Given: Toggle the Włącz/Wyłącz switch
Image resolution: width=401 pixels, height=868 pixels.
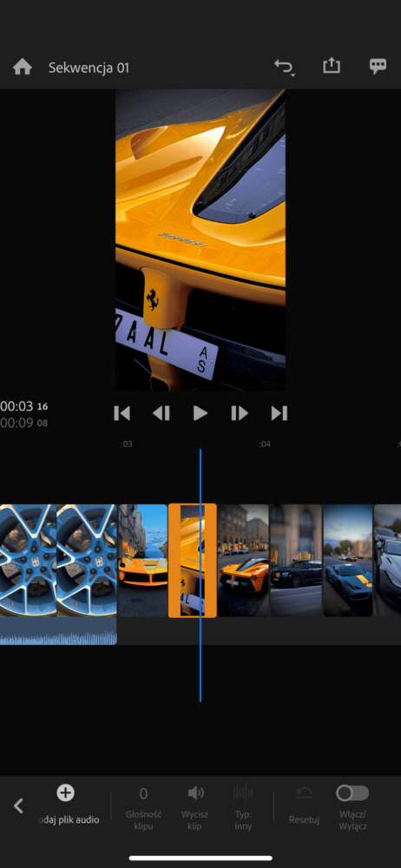Looking at the screenshot, I should [352, 793].
